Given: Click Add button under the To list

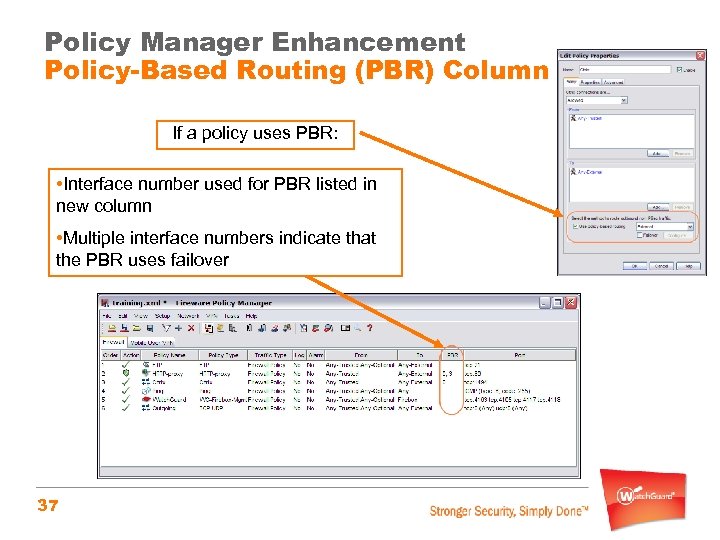Looking at the screenshot, I should [659, 207].
